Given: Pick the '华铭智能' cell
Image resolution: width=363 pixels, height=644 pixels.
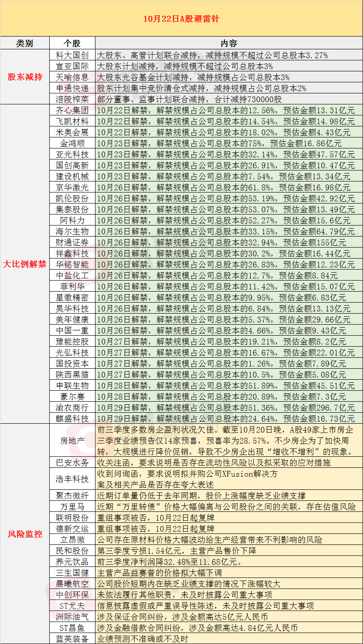Looking at the screenshot, I should tap(72, 264).
